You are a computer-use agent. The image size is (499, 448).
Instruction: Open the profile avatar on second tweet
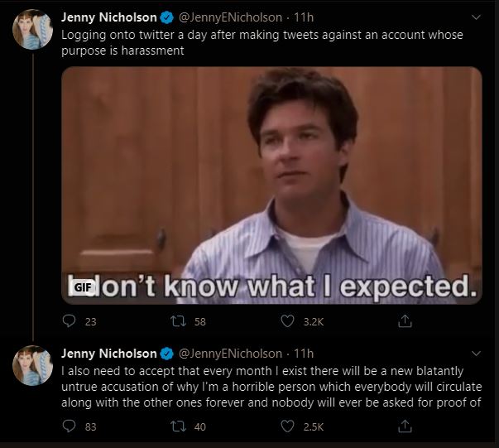(33, 365)
